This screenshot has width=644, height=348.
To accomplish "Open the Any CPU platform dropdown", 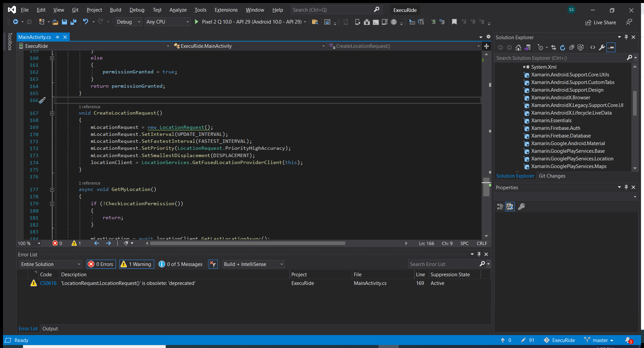I will click(x=168, y=22).
